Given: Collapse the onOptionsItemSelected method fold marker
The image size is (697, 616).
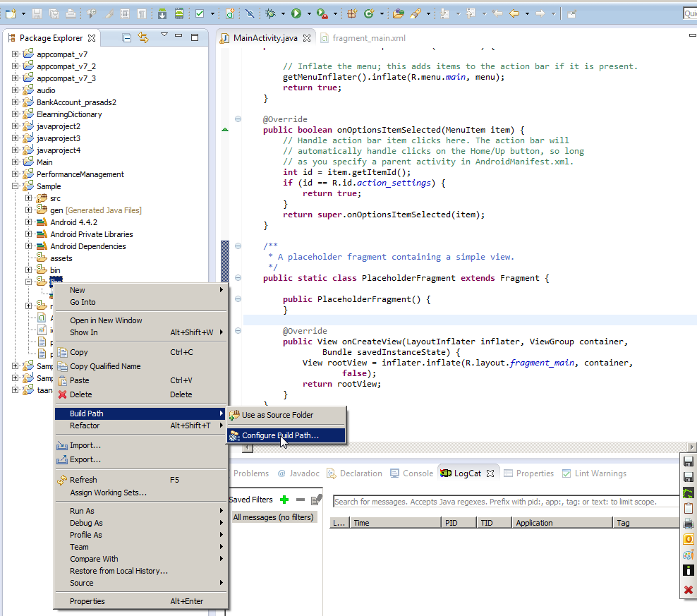Looking at the screenshot, I should [x=238, y=119].
